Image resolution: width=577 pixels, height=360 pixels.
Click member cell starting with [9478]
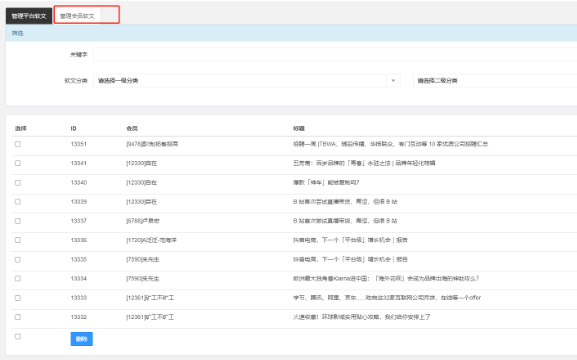pos(152,144)
